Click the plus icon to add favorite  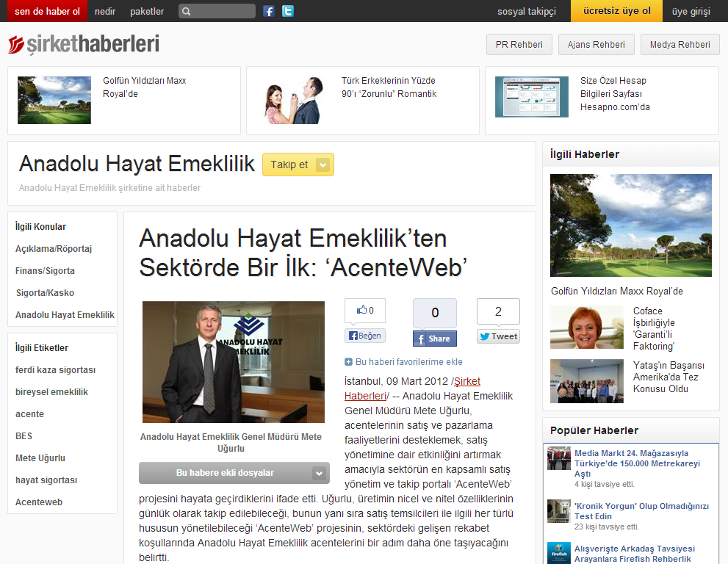point(348,362)
